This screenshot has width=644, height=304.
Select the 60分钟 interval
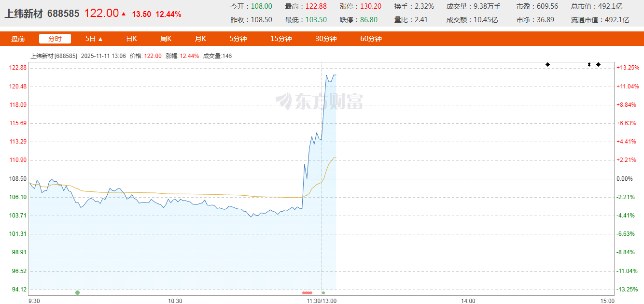(x=371, y=39)
